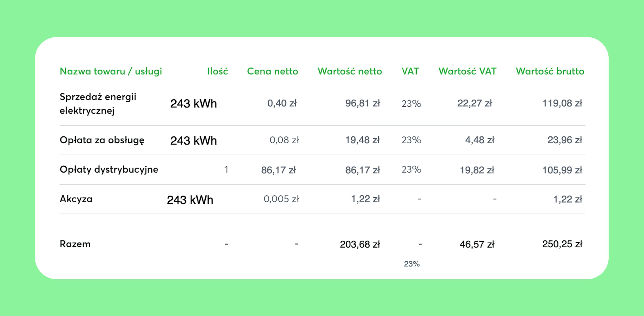Click the 23% VAT in Sprzedaż energii row

411,104
